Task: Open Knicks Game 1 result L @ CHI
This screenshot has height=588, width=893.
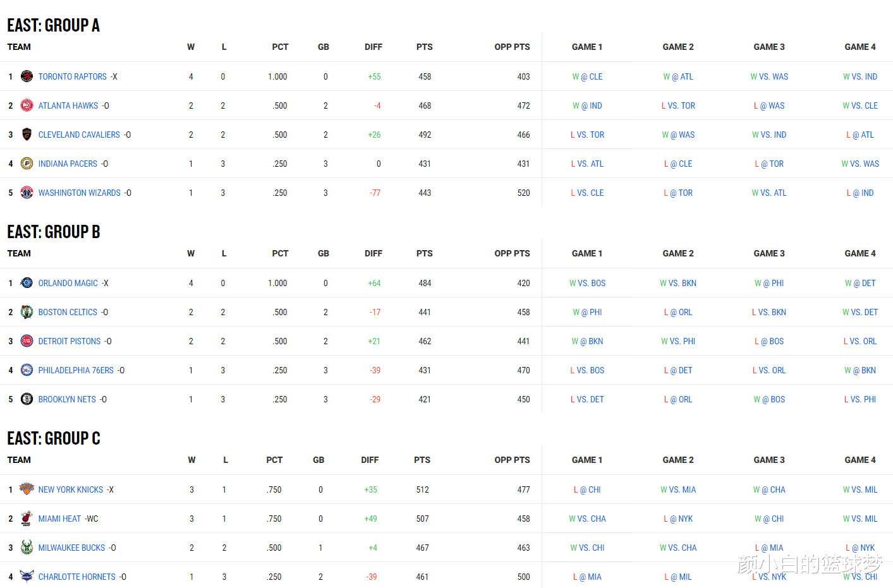Action: pyautogui.click(x=587, y=489)
